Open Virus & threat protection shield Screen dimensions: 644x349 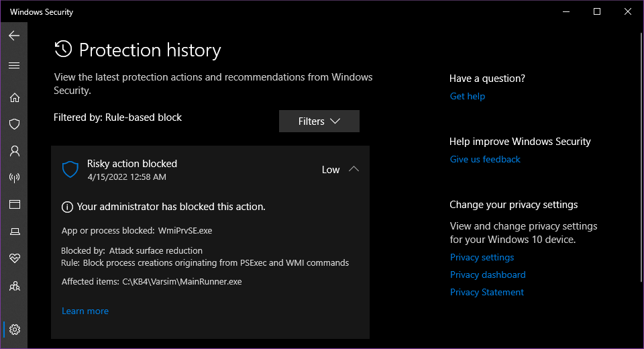coord(14,124)
